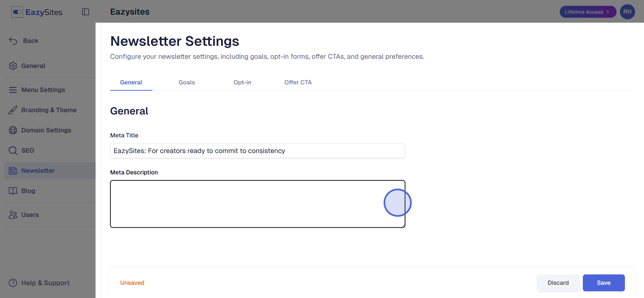Open Help & Support
Image resolution: width=644 pixels, height=298 pixels.
(45, 283)
